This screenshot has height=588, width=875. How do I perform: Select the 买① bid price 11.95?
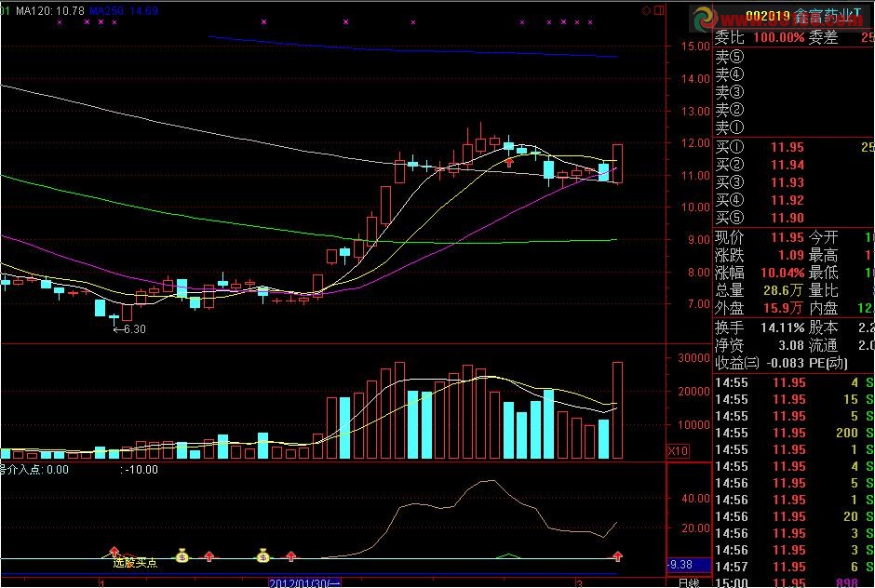[787, 147]
